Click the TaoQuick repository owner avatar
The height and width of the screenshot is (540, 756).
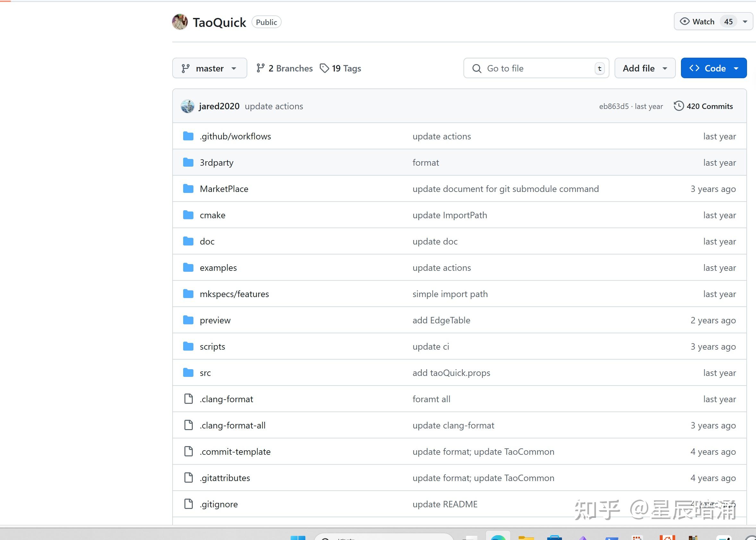pyautogui.click(x=180, y=22)
